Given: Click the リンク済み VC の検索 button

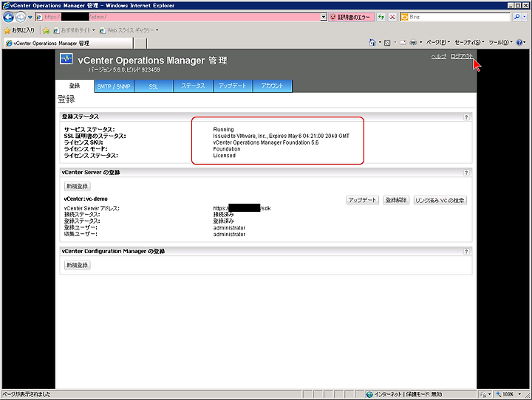Looking at the screenshot, I should pos(440,200).
